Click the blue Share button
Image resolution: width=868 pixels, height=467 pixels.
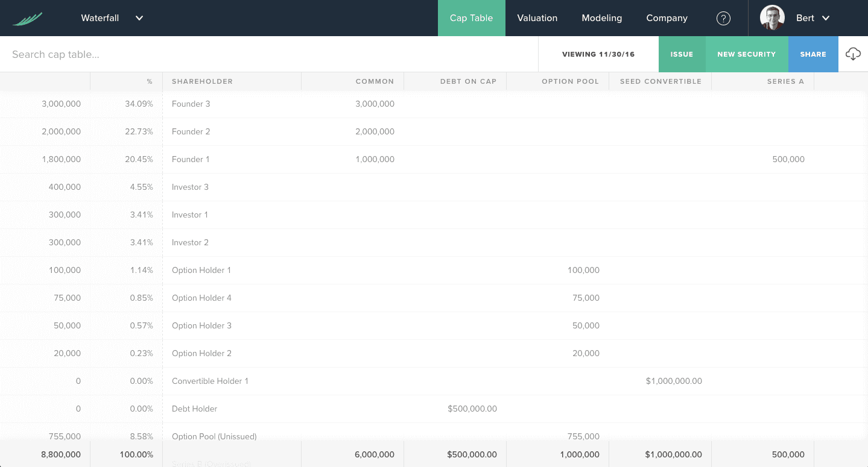point(813,54)
